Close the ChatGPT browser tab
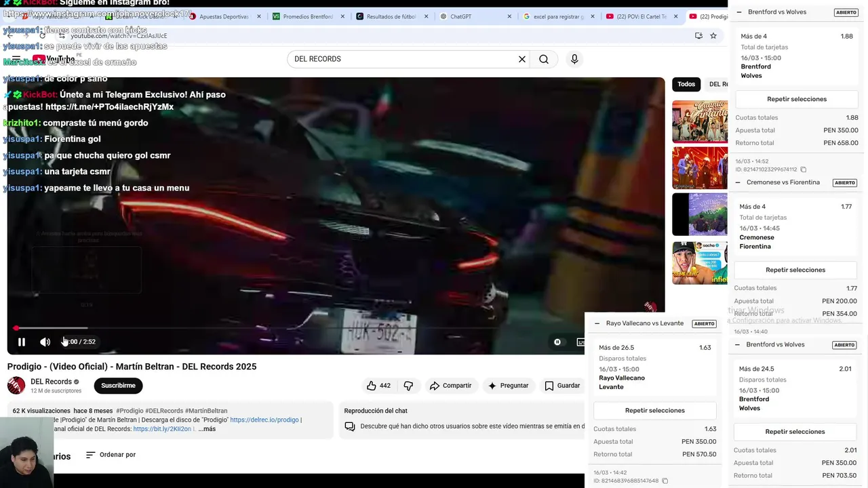This screenshot has height=488, width=868. click(509, 16)
